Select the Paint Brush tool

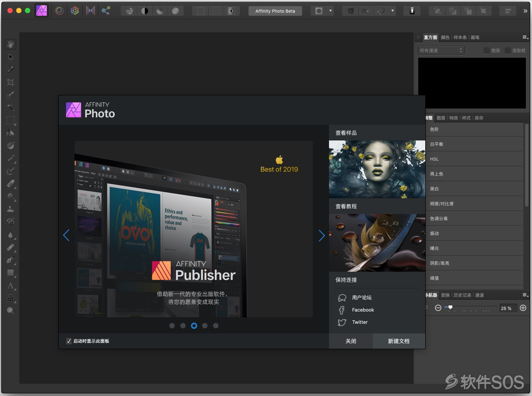click(10, 158)
